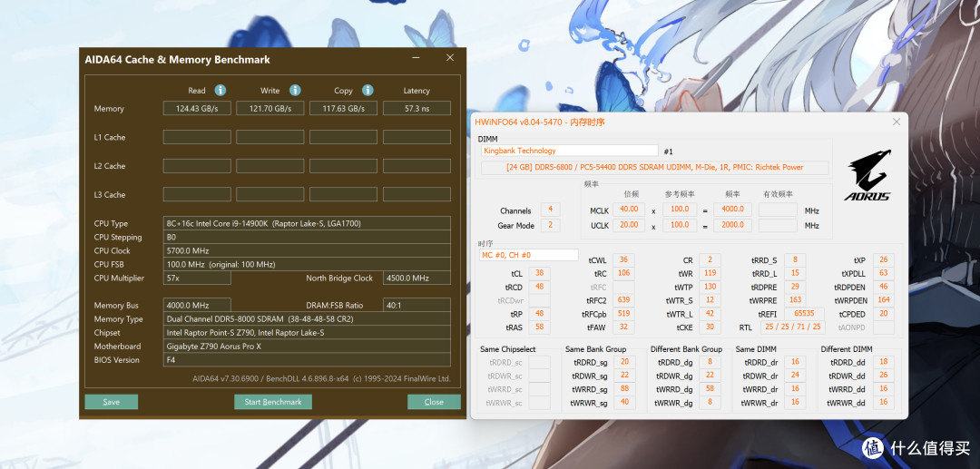Screen dimensions: 980x469
Task: Minimize the AIDA64 Cache & Memory Benchmark window
Action: tap(416, 58)
